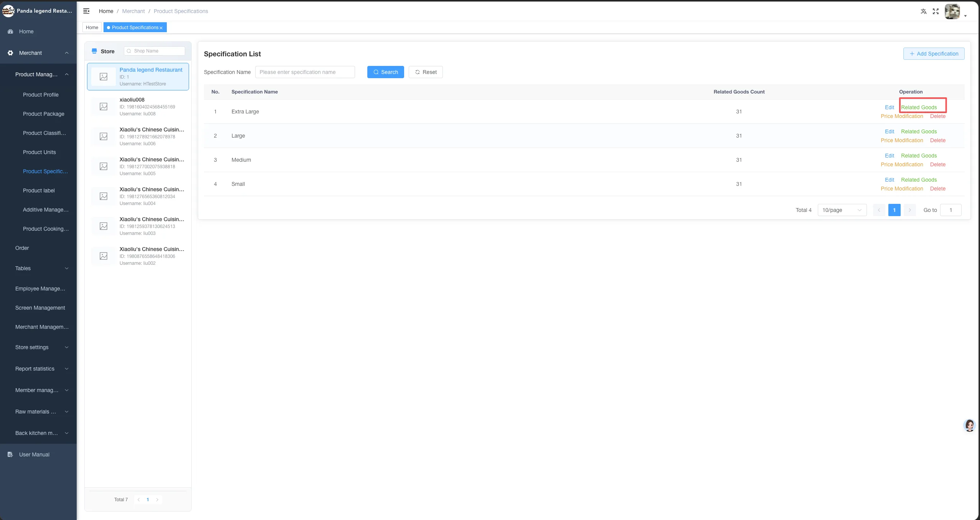Click the Add Specification button
The image size is (980, 520).
tap(934, 54)
